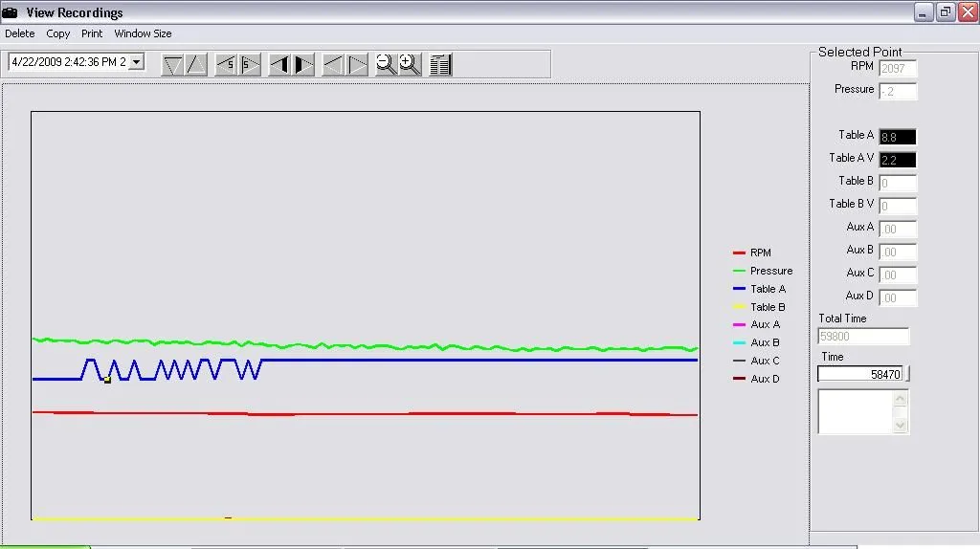Click the Total Time field 59800

863,336
